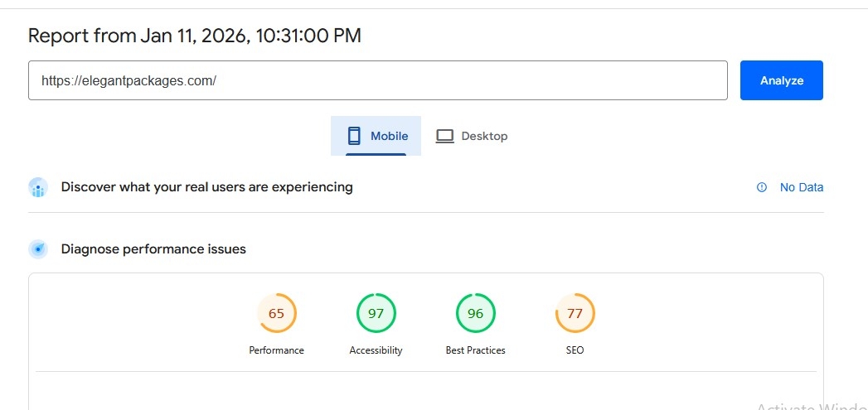Open the No Data link
This screenshot has width=868, height=410.
pos(801,187)
